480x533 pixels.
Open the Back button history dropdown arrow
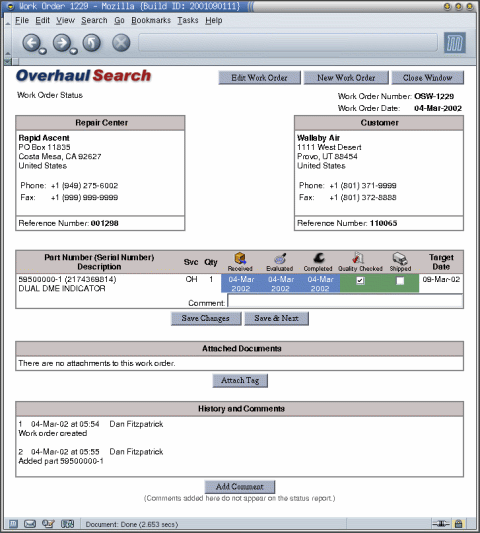(x=42, y=51)
